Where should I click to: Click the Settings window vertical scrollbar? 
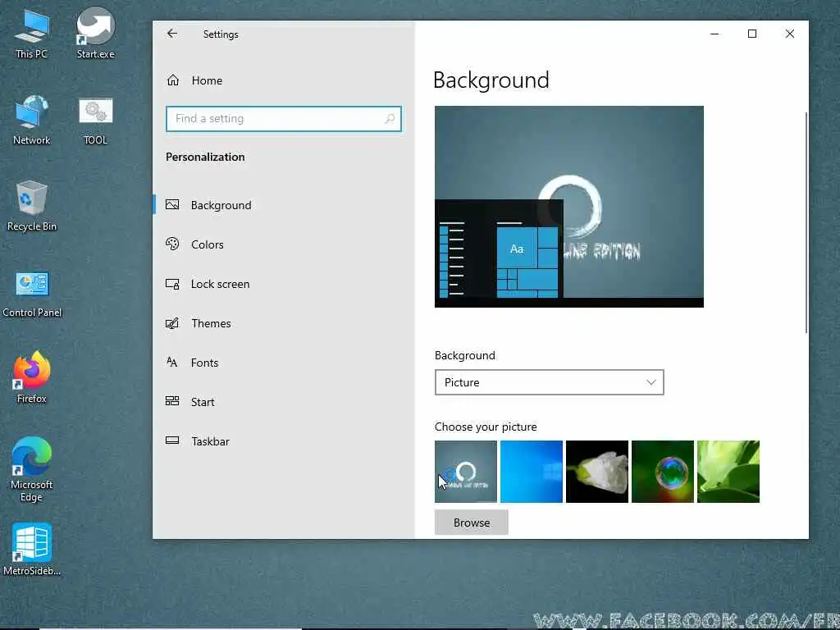coord(806,222)
